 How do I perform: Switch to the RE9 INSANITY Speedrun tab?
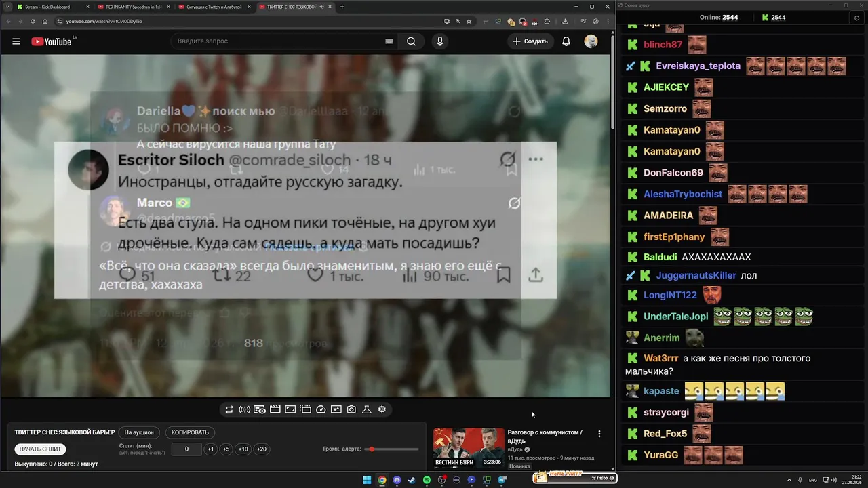tap(134, 7)
